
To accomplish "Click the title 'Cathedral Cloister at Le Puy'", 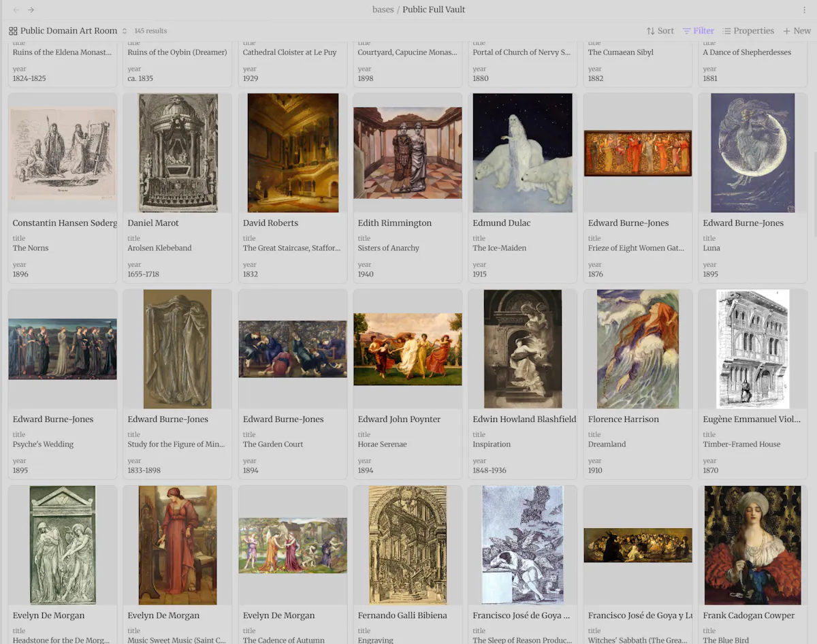I will [290, 52].
